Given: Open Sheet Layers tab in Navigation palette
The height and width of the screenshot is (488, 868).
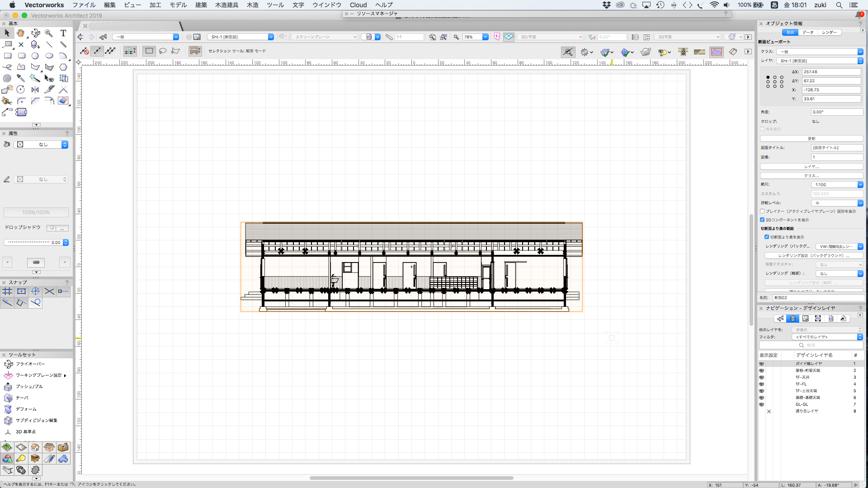Looking at the screenshot, I should tap(805, 319).
